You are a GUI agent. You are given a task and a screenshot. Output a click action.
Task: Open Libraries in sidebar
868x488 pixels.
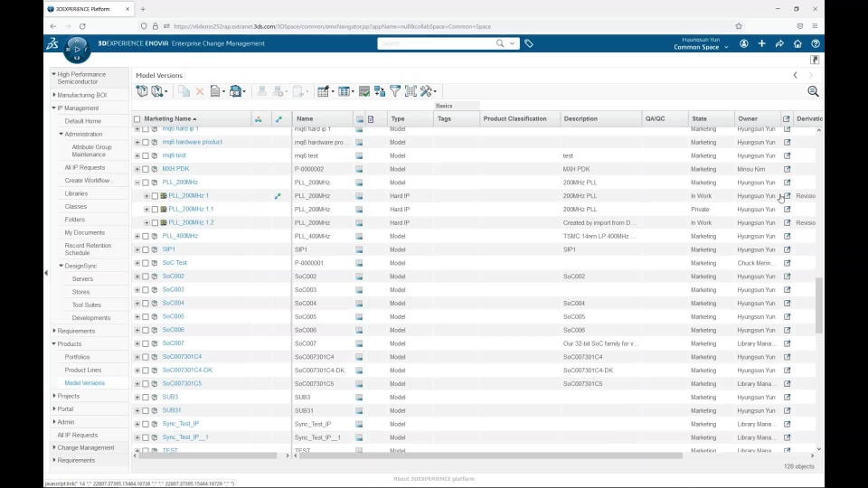point(76,193)
